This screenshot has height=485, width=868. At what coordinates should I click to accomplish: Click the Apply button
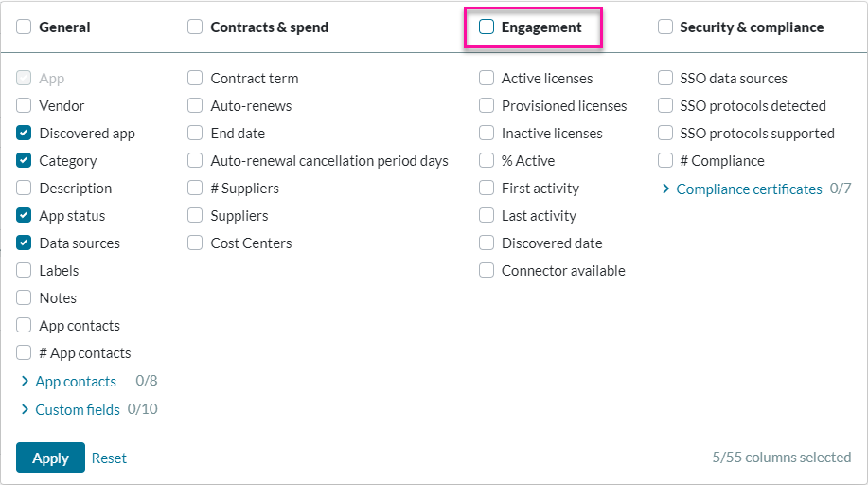50,458
